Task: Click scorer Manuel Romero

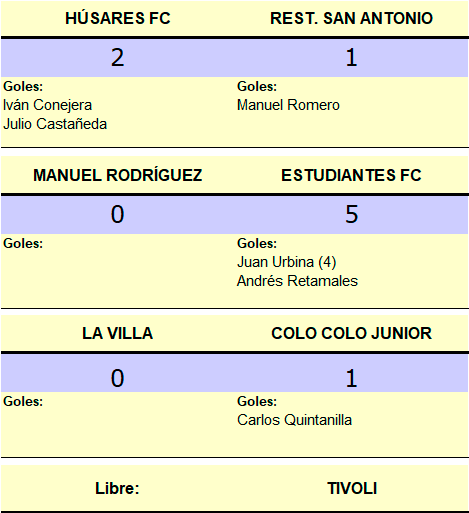Action: pyautogui.click(x=288, y=105)
